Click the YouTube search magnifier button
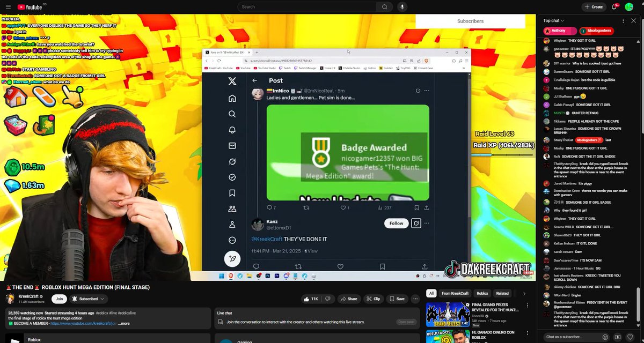This screenshot has width=644, height=343. click(x=384, y=7)
